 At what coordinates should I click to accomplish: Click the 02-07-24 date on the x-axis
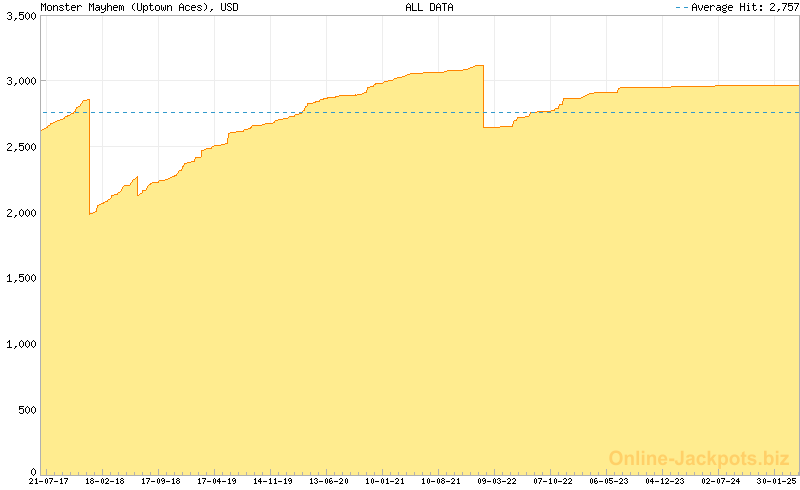point(721,481)
